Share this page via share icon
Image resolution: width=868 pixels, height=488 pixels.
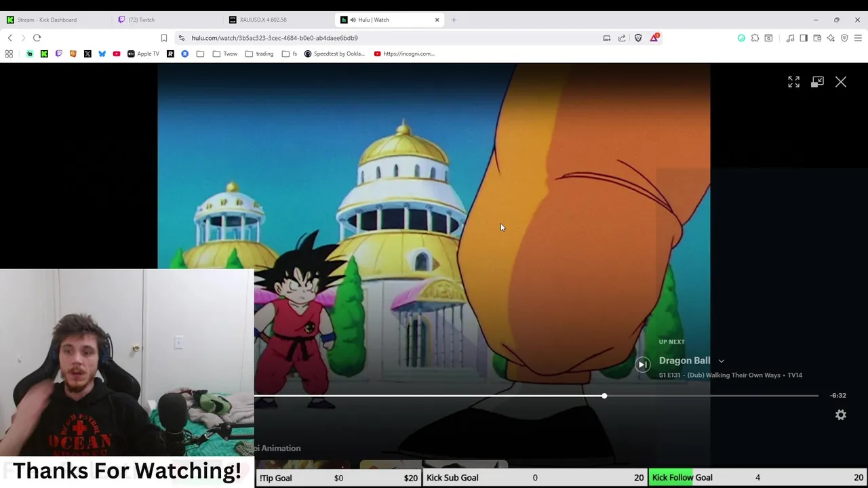(x=622, y=38)
